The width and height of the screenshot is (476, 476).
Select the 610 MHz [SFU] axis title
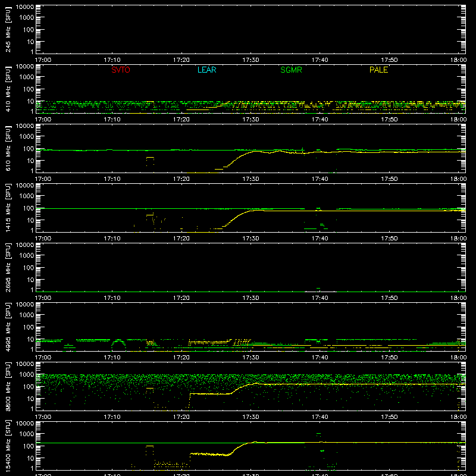[8, 148]
